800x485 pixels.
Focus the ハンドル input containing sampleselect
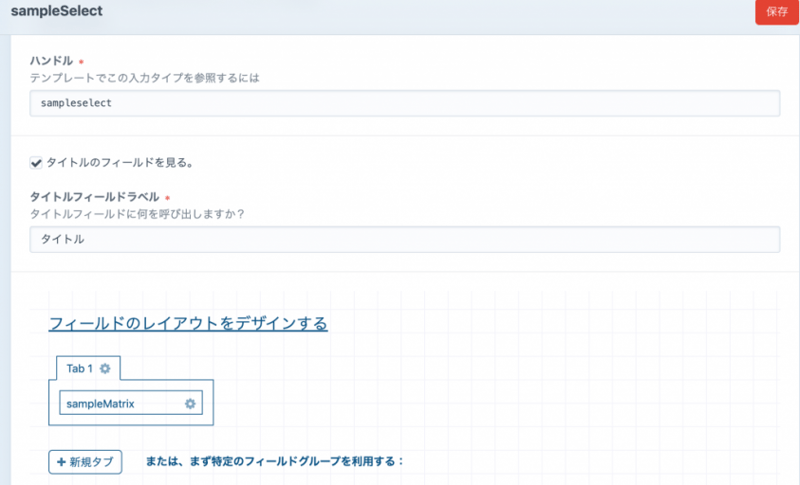pos(404,103)
